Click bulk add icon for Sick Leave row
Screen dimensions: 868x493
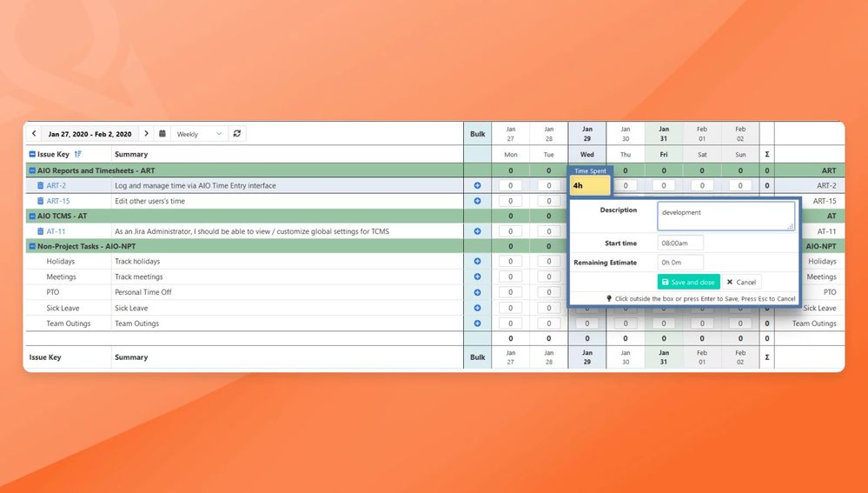(x=477, y=308)
